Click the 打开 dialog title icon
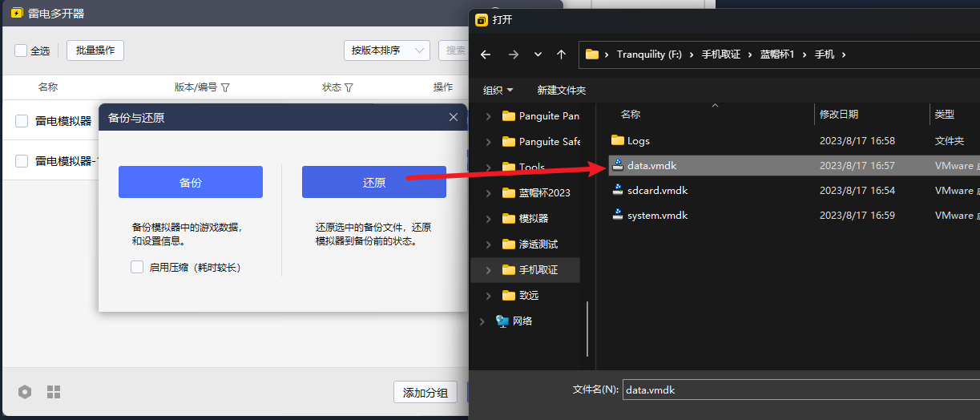 tap(481, 20)
